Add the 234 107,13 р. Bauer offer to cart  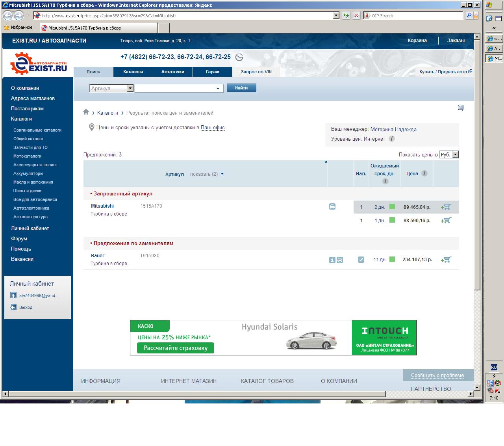pyautogui.click(x=446, y=260)
